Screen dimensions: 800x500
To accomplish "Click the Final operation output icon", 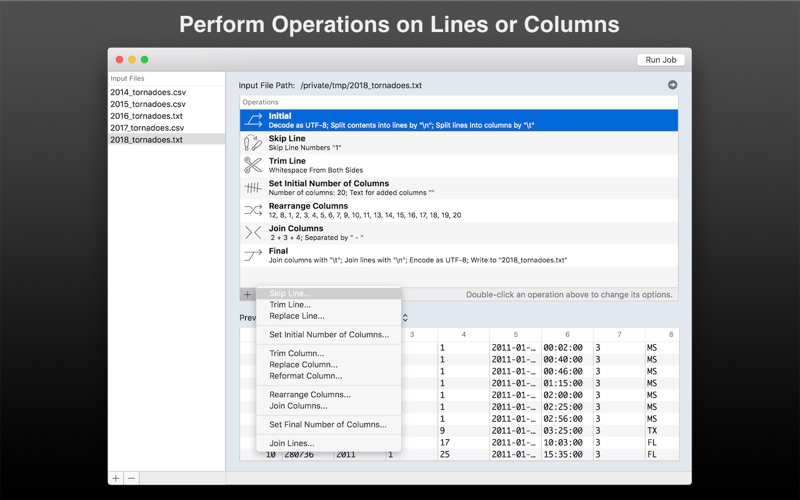I will tap(253, 255).
